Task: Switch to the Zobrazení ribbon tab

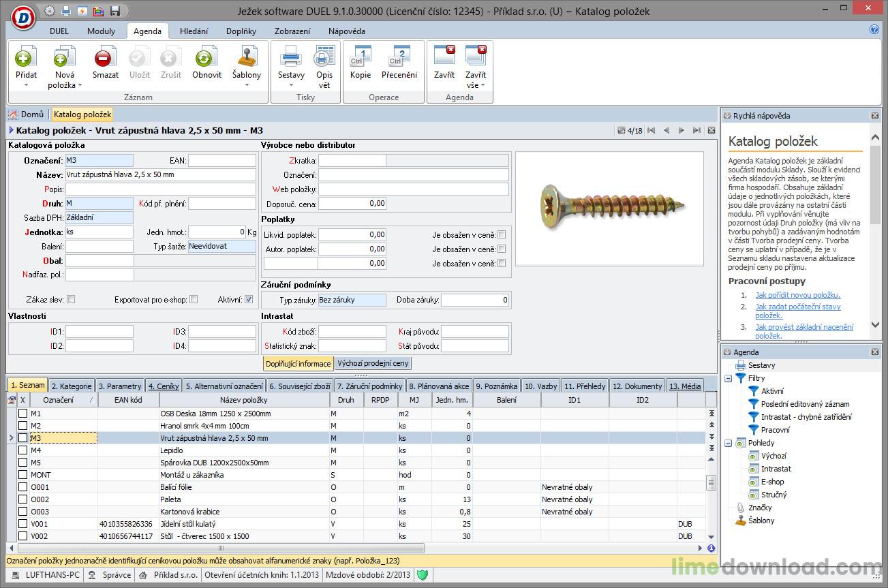Action: [292, 31]
